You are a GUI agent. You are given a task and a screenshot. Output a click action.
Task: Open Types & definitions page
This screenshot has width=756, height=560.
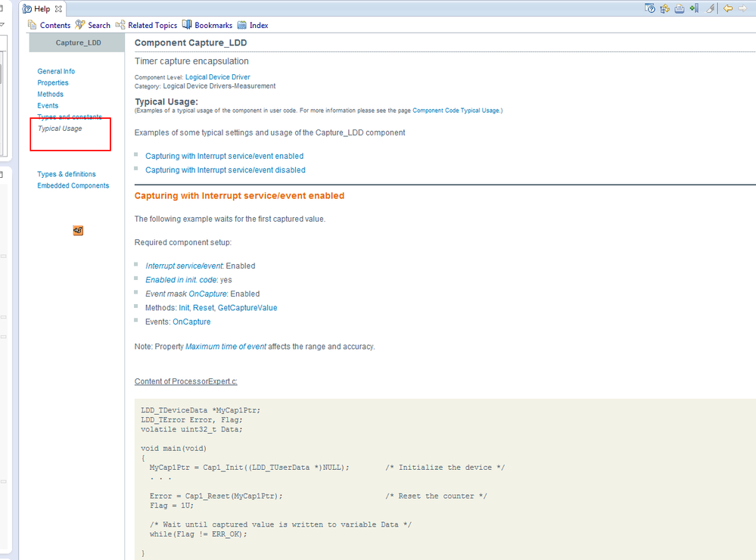point(67,174)
